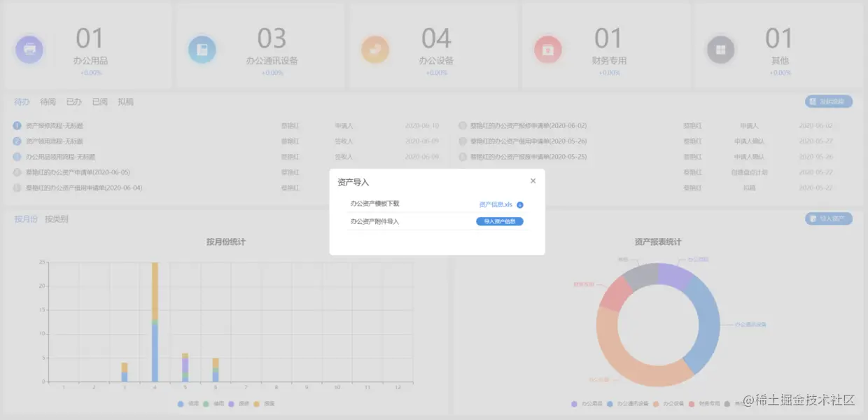Screen dimensions: 868x420
Task: Toggle the blue 领用 legend in bar chart
Action: pyautogui.click(x=188, y=404)
